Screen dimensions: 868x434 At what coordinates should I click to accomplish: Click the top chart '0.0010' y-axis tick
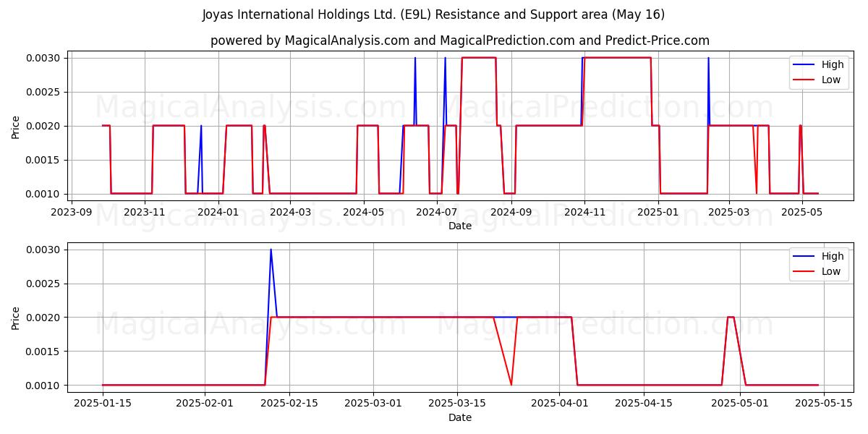(45, 194)
